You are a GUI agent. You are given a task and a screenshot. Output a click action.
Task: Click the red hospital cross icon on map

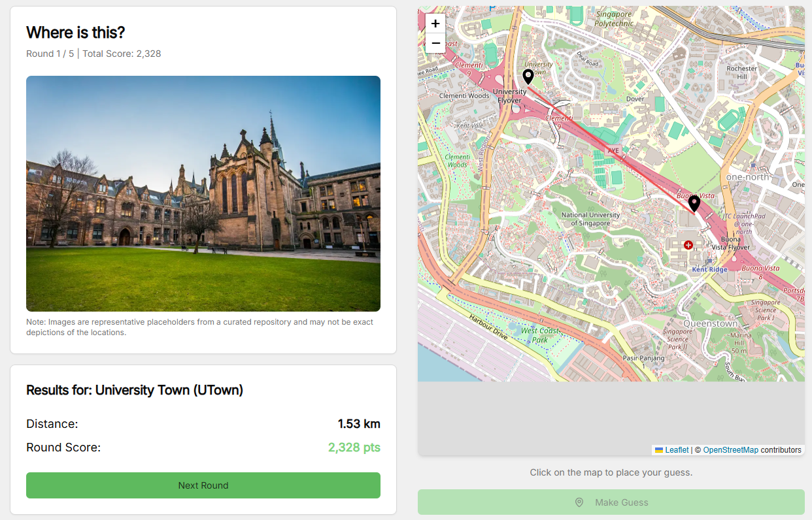coord(688,245)
